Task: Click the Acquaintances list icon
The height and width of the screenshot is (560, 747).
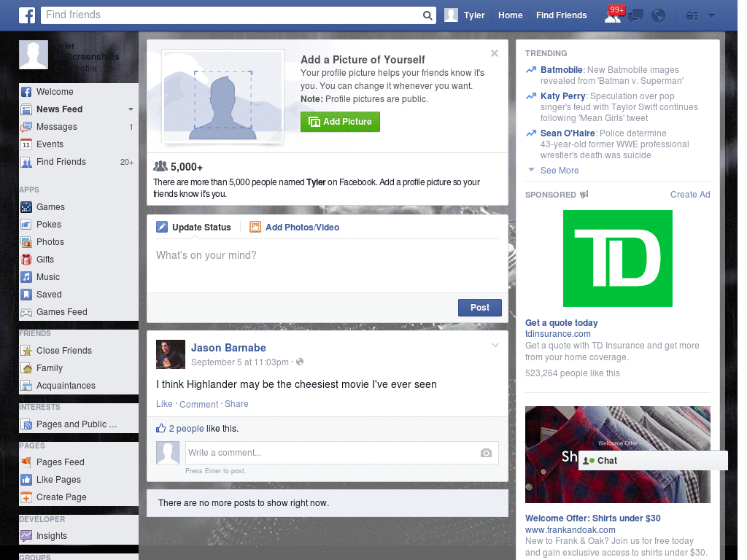Action: coord(26,386)
